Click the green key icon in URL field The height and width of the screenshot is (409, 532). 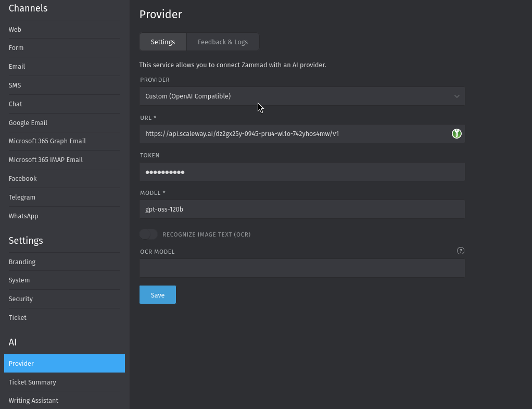(457, 133)
